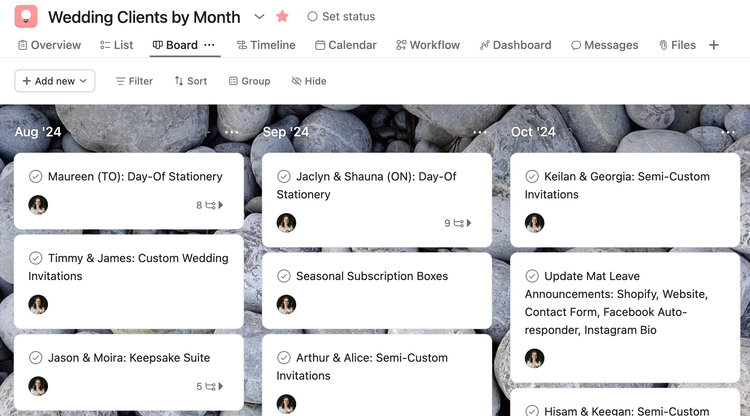Open the Dashboard tab
The image size is (750, 416).
(516, 45)
